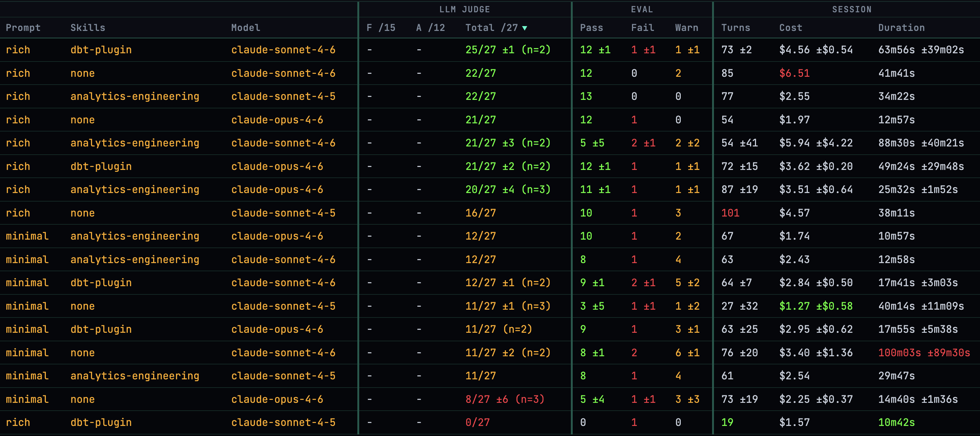The height and width of the screenshot is (436, 980).
Task: Click the Total /27 sort arrow
Action: (x=525, y=28)
